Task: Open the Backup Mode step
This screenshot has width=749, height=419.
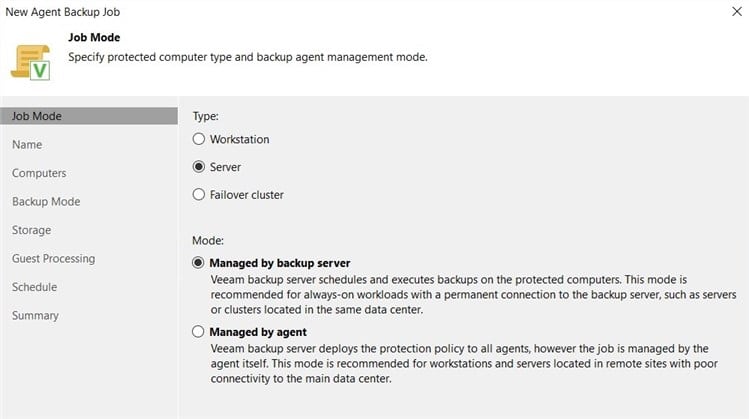Action: point(46,202)
